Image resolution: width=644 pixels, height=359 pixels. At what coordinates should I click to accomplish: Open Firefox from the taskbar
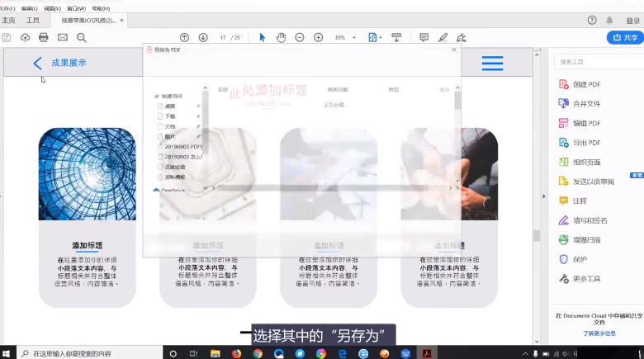tap(236, 353)
